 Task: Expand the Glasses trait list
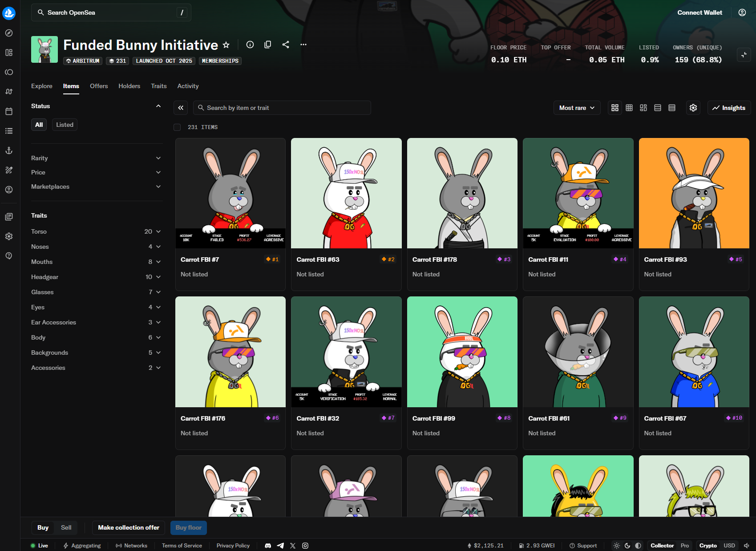pyautogui.click(x=96, y=292)
